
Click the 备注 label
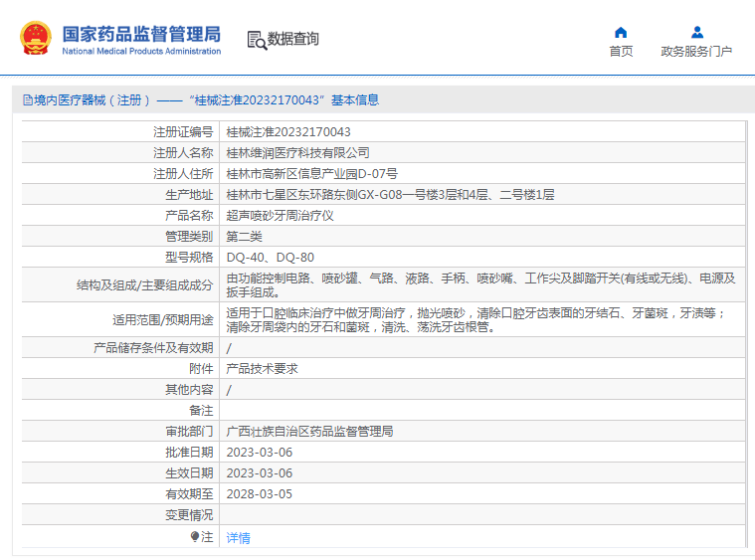[x=201, y=411]
